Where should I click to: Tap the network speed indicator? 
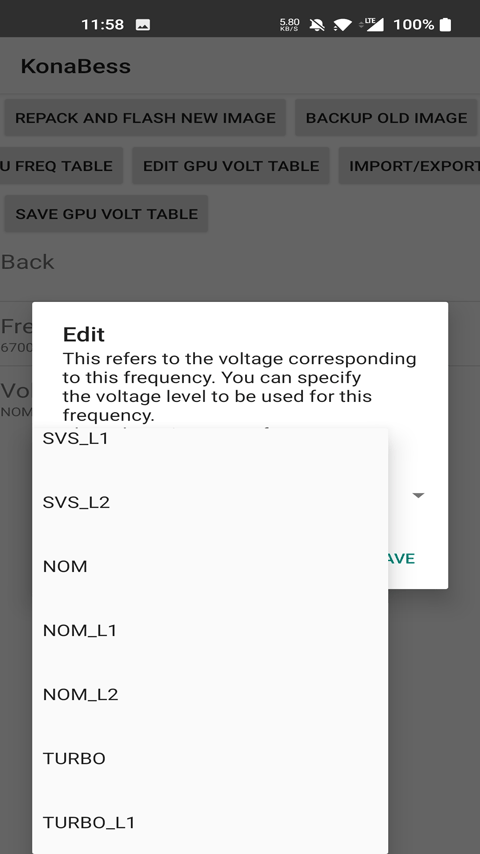click(x=289, y=25)
